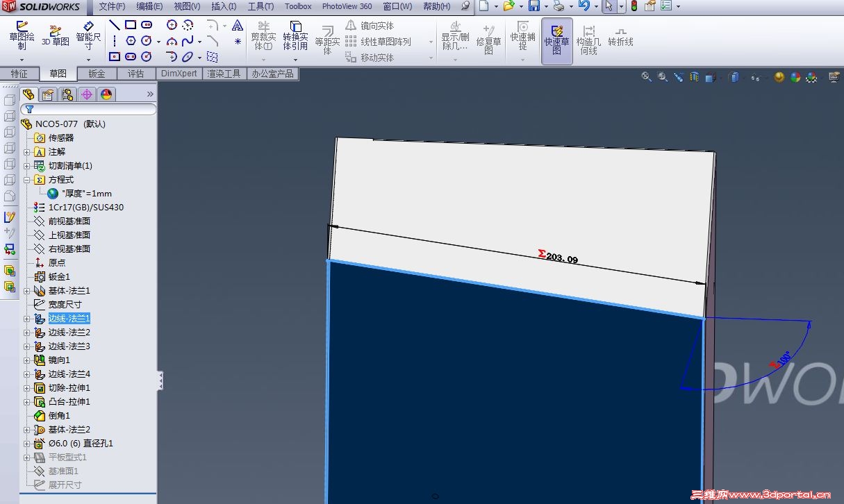Open the DimXpertManager tab
The height and width of the screenshot is (504, 844).
point(87,94)
